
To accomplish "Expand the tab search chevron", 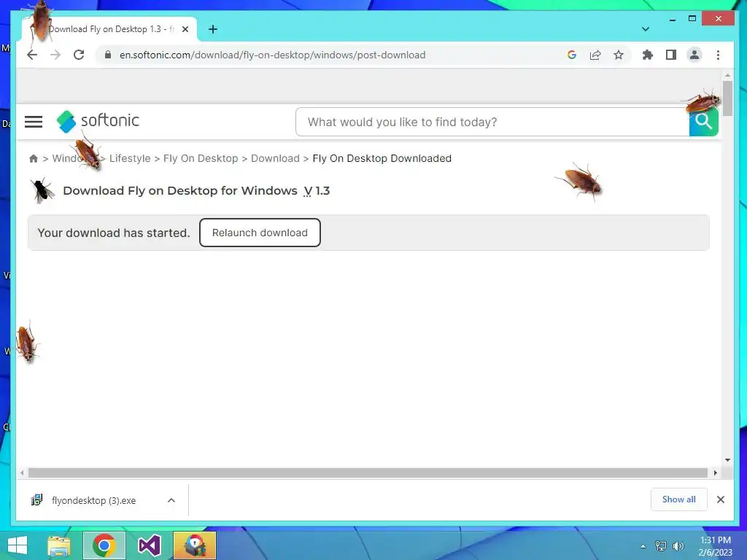I will point(646,29).
